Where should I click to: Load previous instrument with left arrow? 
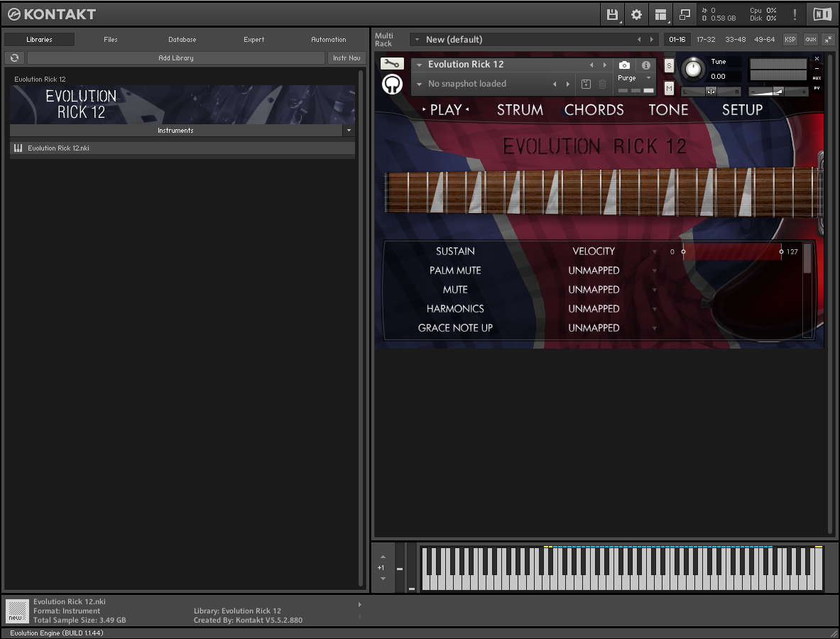(591, 65)
